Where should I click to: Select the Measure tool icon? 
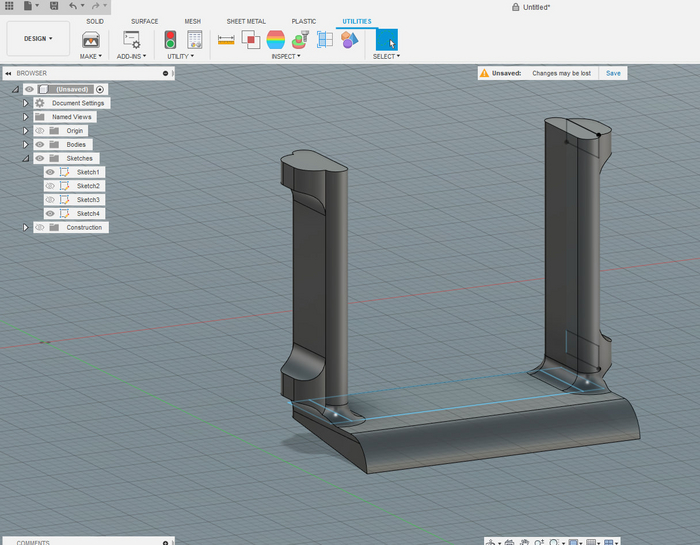pyautogui.click(x=226, y=40)
